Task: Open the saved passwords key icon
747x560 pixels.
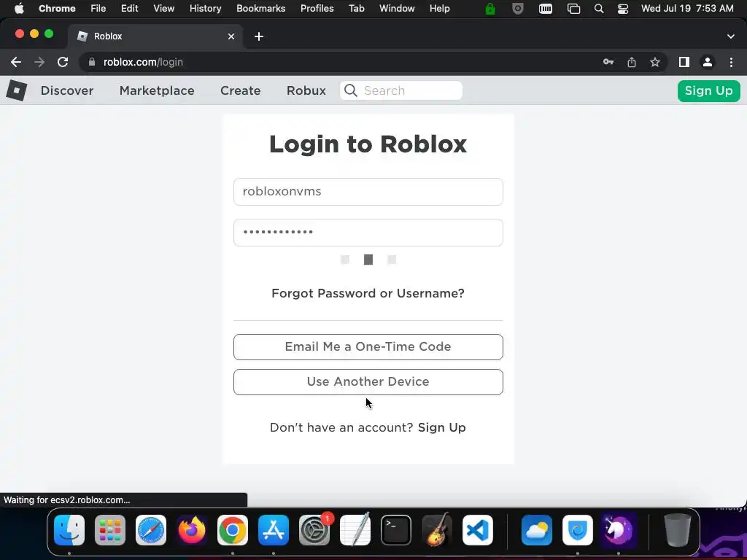Action: pyautogui.click(x=608, y=62)
